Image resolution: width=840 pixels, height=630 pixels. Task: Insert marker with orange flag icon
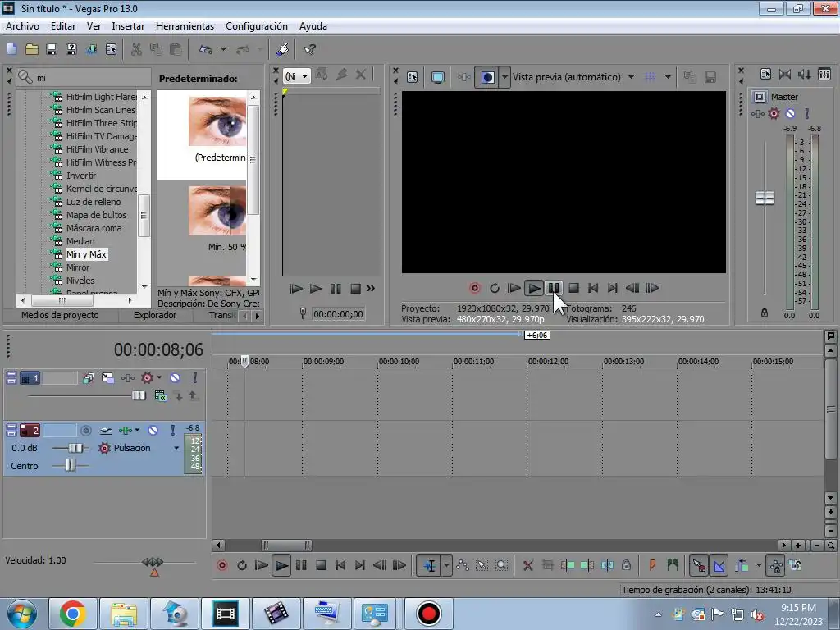[652, 564]
